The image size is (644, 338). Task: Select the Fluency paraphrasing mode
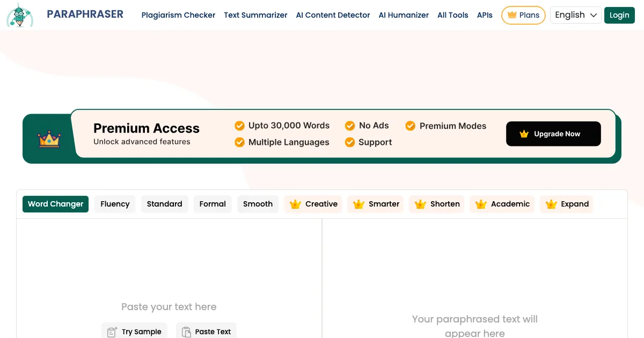pos(115,204)
